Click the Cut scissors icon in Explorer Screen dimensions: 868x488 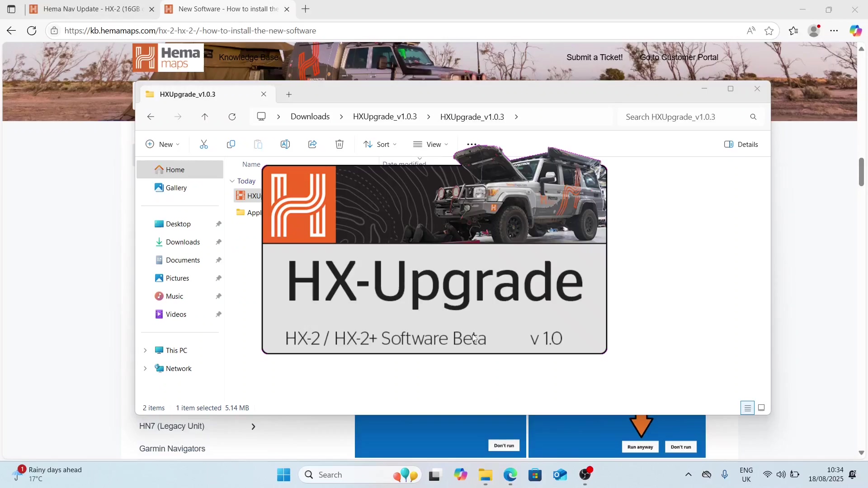[x=204, y=144]
